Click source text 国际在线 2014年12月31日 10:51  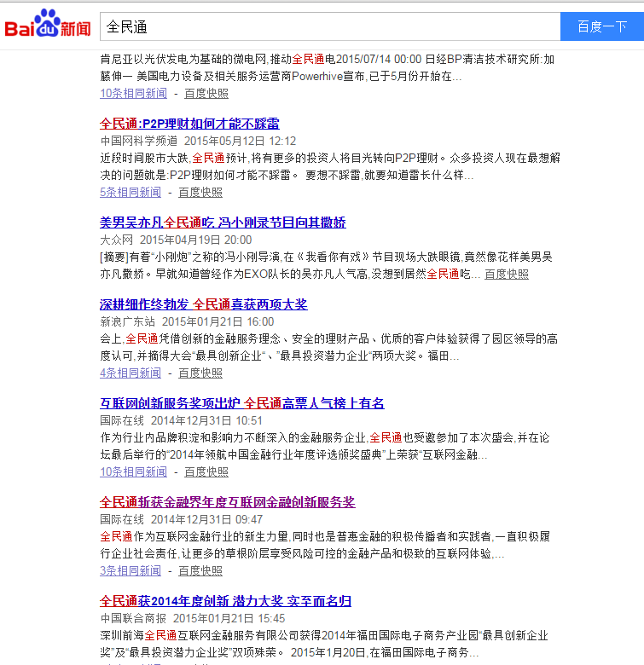coord(181,420)
